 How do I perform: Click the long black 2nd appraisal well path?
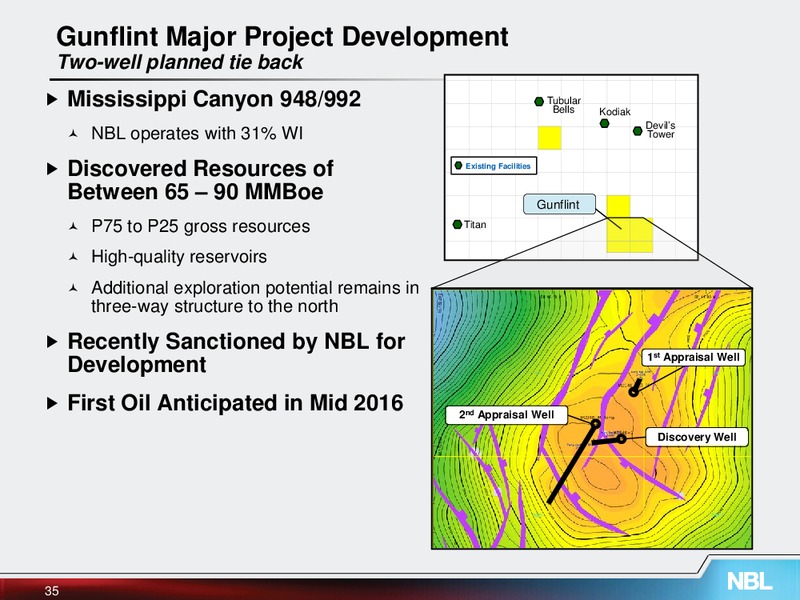pos(572,463)
